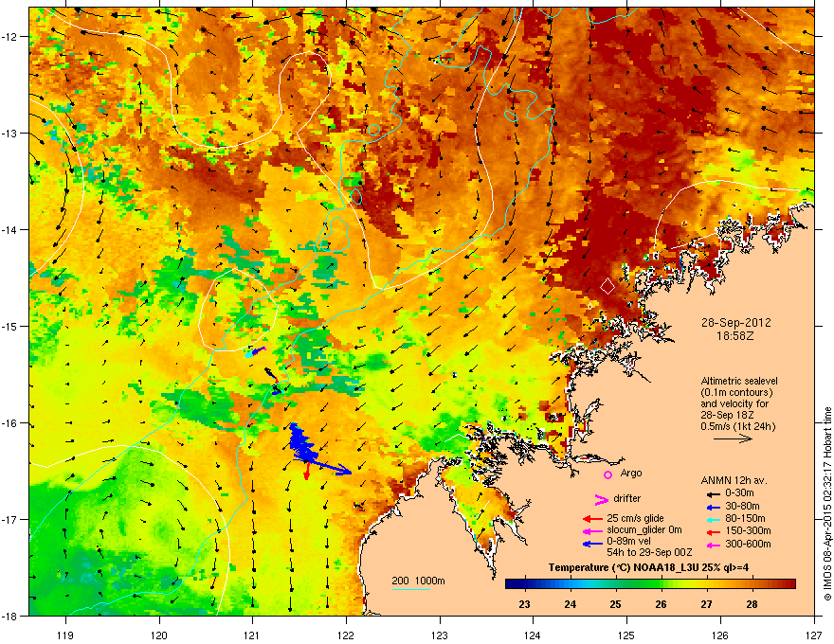Click the blue 30-80m ANMN arrow icon
This screenshot has width=834, height=644.
coord(713,508)
